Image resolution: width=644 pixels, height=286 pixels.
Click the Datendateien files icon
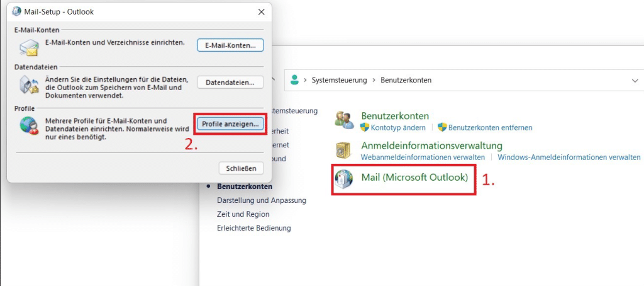[29, 85]
